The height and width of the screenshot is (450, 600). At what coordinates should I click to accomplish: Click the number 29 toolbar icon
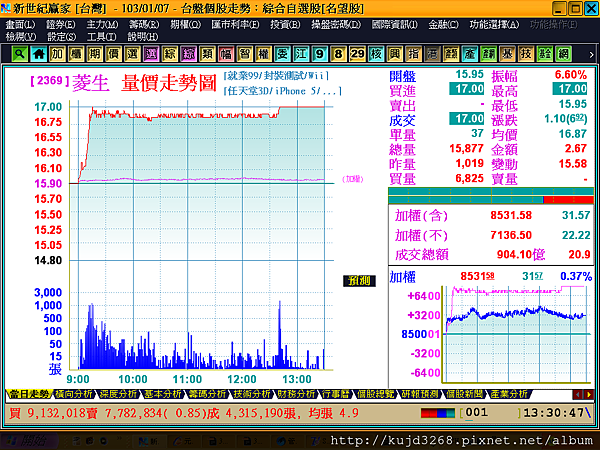[x=357, y=54]
